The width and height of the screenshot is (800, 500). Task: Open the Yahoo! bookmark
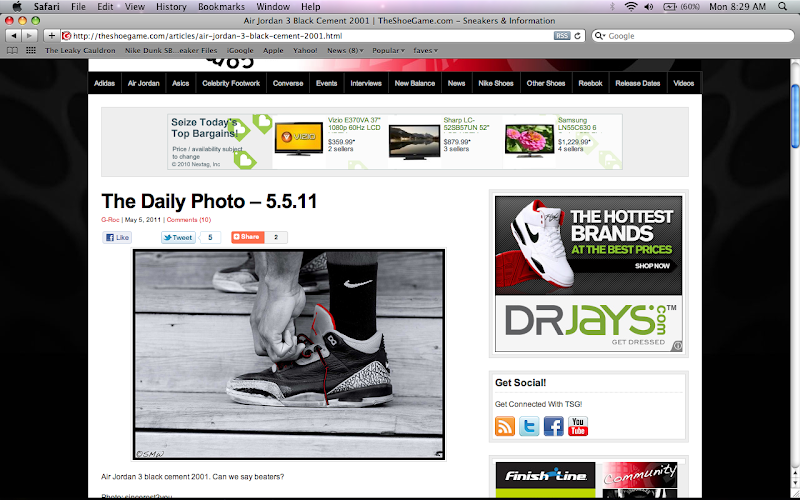point(305,51)
